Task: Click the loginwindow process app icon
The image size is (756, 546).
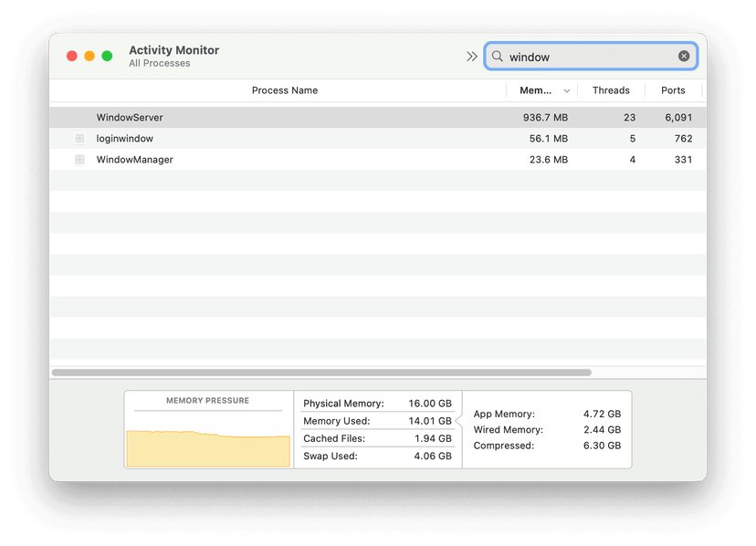Action: pos(79,138)
